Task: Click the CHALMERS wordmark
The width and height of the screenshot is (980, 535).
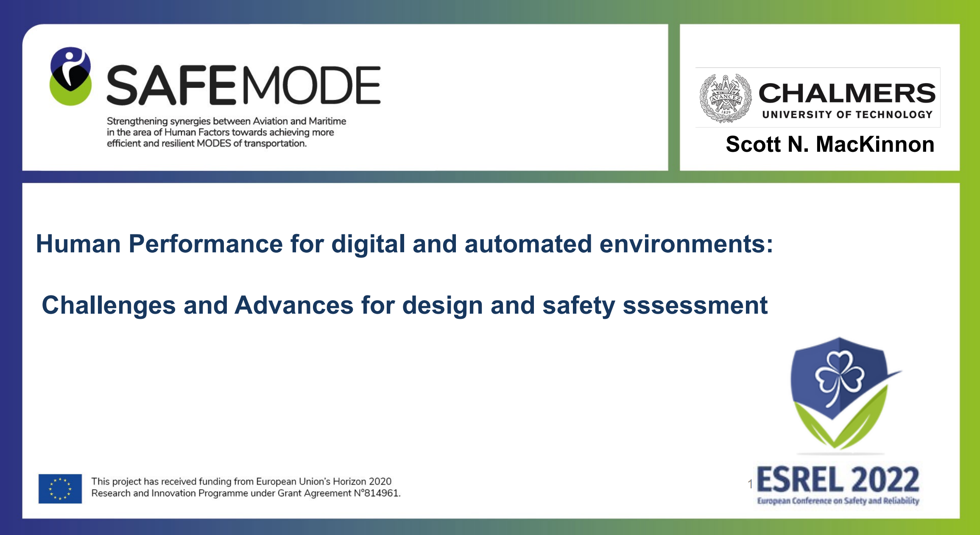Action: 847,93
